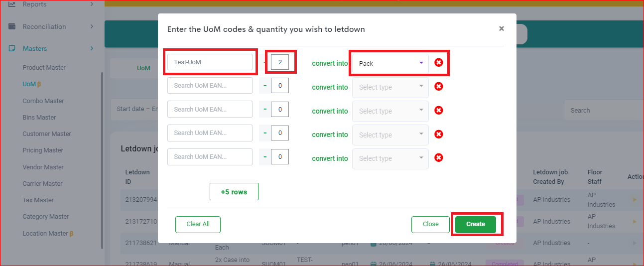Click the green Create button
Image resolution: width=644 pixels, height=266 pixels.
tap(476, 224)
